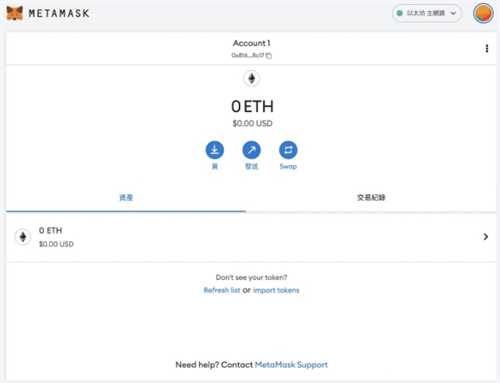Click the MetaMask fox logo
500x383 pixels.
tap(15, 13)
